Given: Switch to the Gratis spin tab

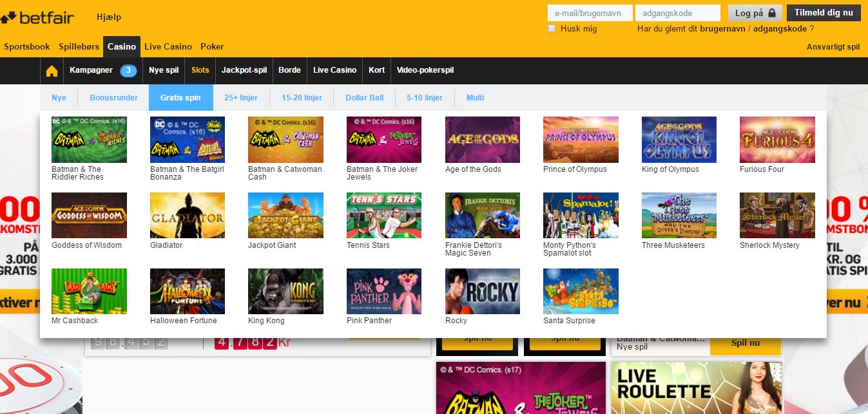Looking at the screenshot, I should click(x=180, y=98).
